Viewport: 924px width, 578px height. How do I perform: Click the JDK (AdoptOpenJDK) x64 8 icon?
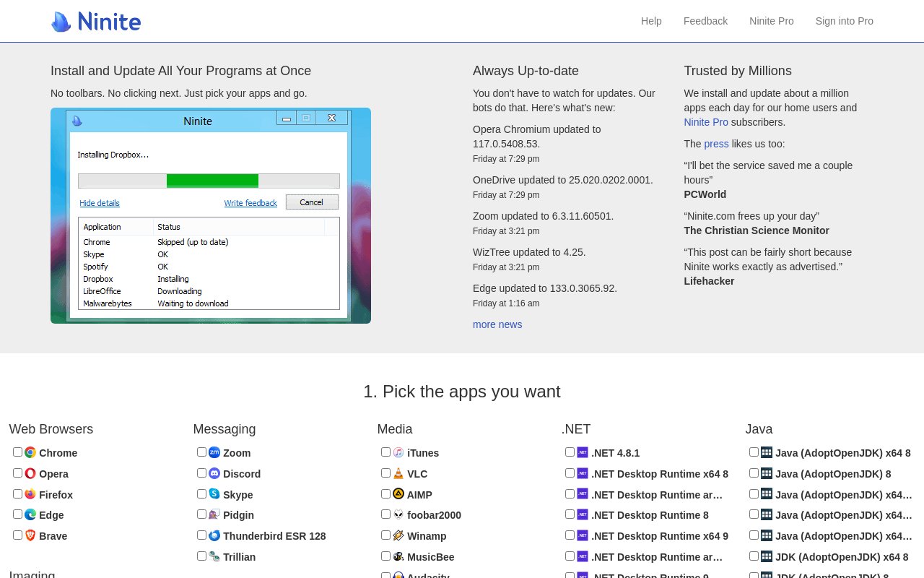click(767, 556)
